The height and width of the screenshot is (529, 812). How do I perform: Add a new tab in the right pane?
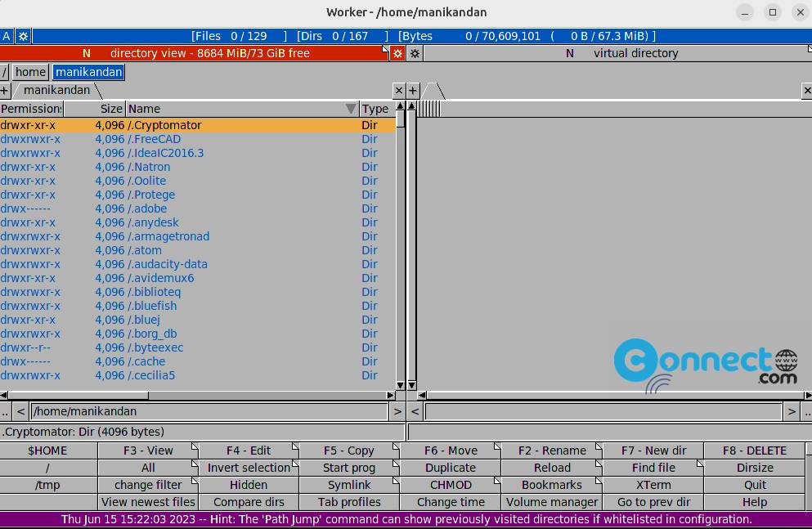413,91
